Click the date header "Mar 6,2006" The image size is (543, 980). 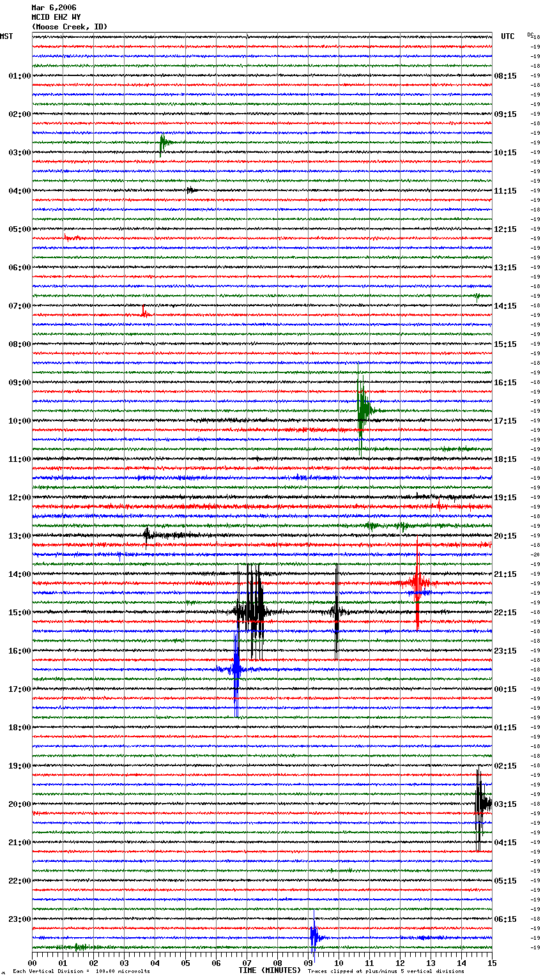pyautogui.click(x=54, y=8)
